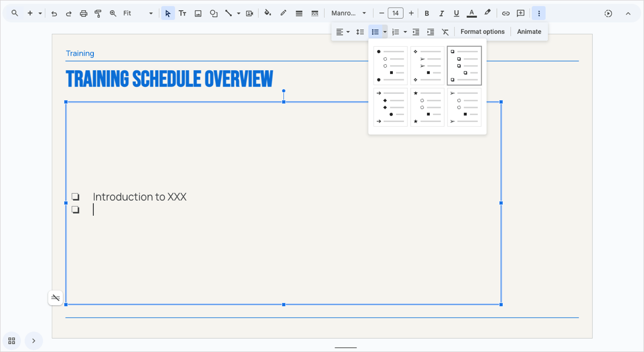Choose the arrow and diamond bullet preset

point(391,107)
